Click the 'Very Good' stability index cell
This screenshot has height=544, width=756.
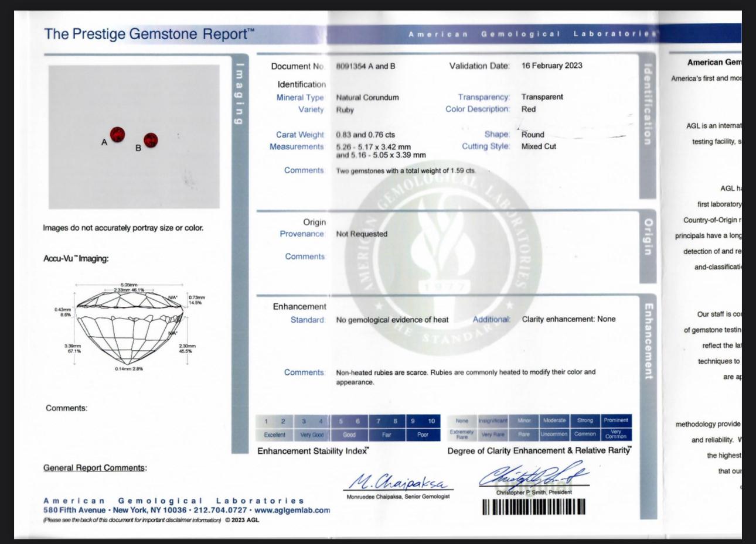click(312, 435)
